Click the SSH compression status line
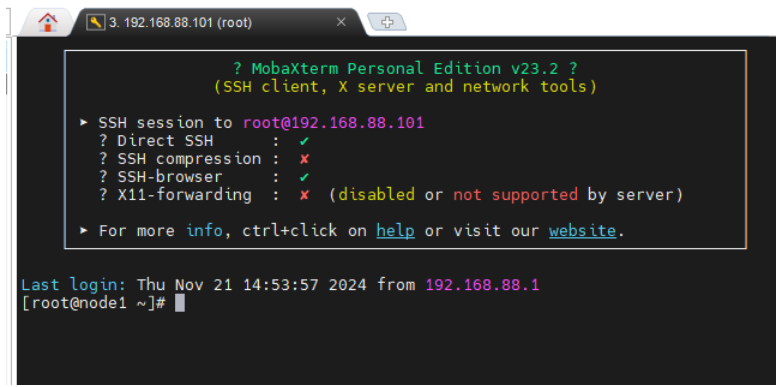Screen dimensions: 777x387 tap(204, 159)
